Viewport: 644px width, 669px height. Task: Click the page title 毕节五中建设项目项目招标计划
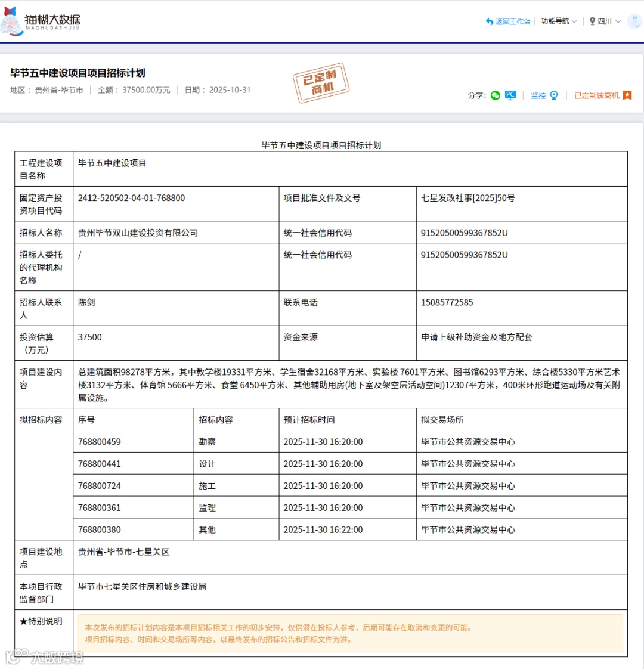(x=78, y=73)
